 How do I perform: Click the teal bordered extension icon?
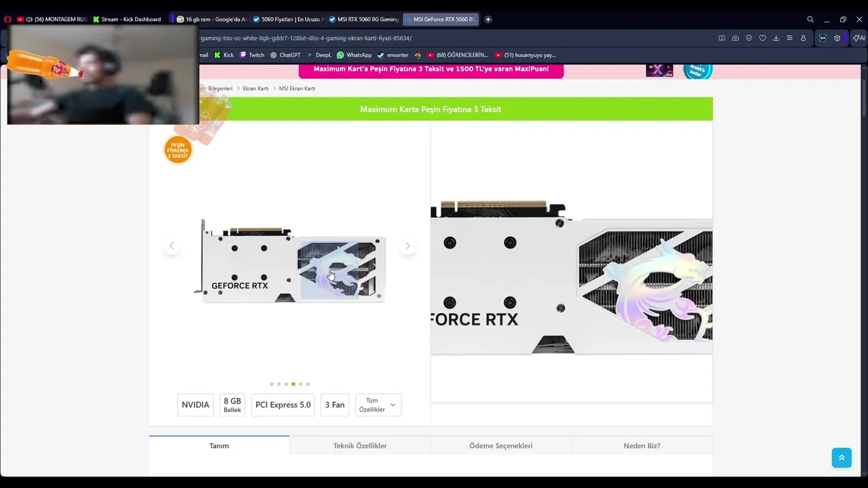(823, 38)
